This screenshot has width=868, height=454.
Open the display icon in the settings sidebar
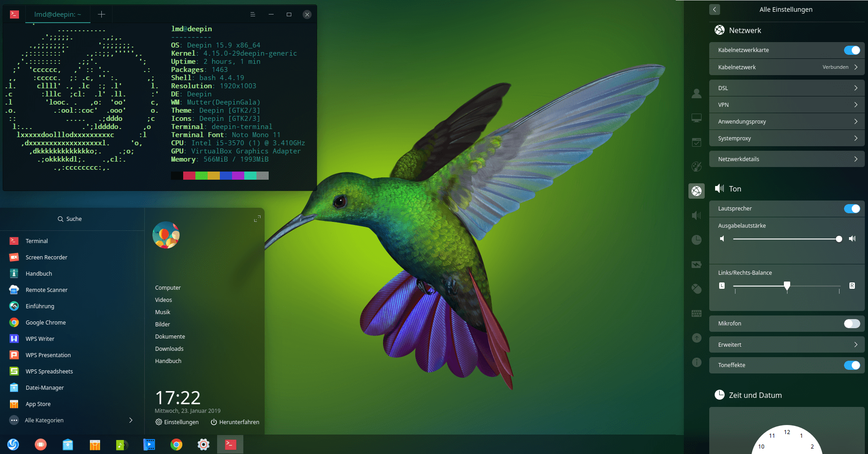[x=697, y=118]
